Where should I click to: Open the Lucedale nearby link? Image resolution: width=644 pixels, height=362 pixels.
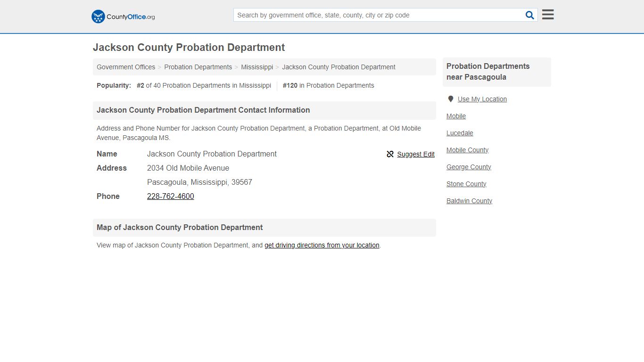[x=460, y=133]
